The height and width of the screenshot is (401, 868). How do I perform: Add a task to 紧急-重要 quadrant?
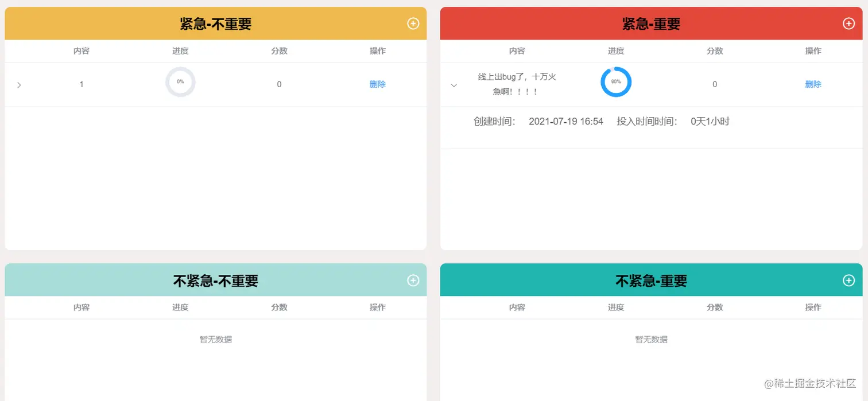tap(848, 24)
